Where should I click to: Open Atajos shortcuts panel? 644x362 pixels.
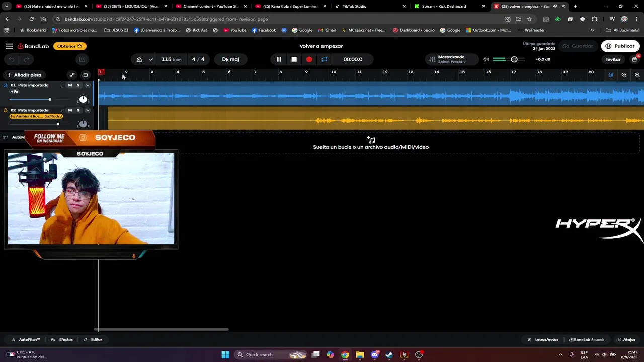(626, 340)
